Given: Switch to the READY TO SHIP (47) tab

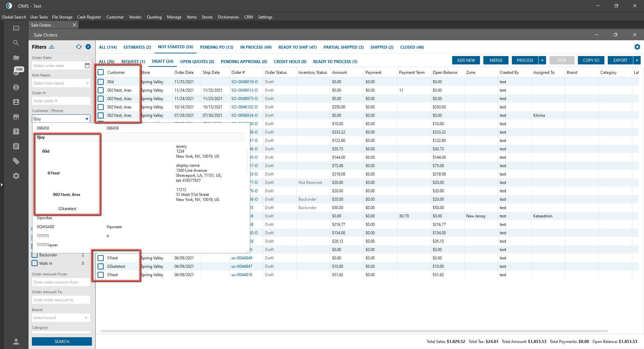Looking at the screenshot, I should click(297, 47).
